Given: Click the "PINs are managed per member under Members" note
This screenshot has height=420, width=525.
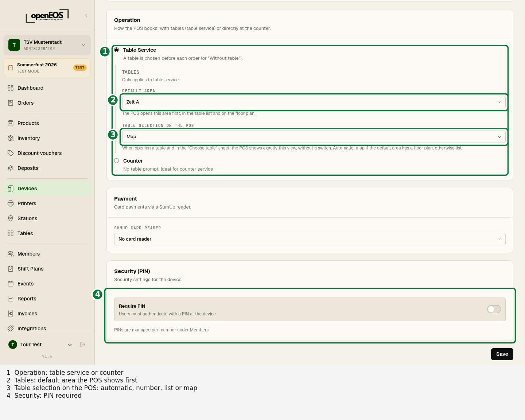Looking at the screenshot, I should coord(161,330).
